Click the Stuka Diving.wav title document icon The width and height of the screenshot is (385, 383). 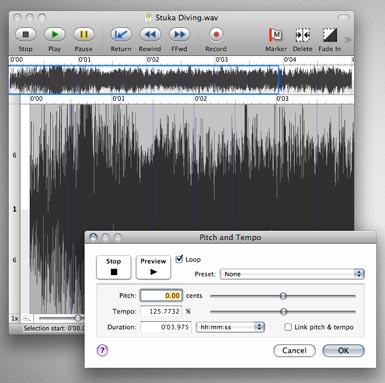click(148, 17)
